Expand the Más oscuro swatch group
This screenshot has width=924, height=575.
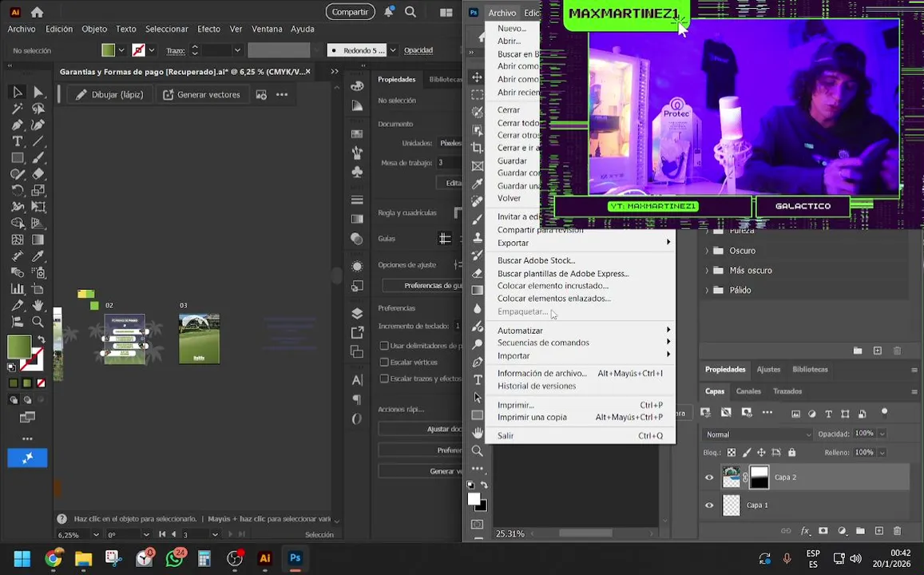(x=707, y=271)
